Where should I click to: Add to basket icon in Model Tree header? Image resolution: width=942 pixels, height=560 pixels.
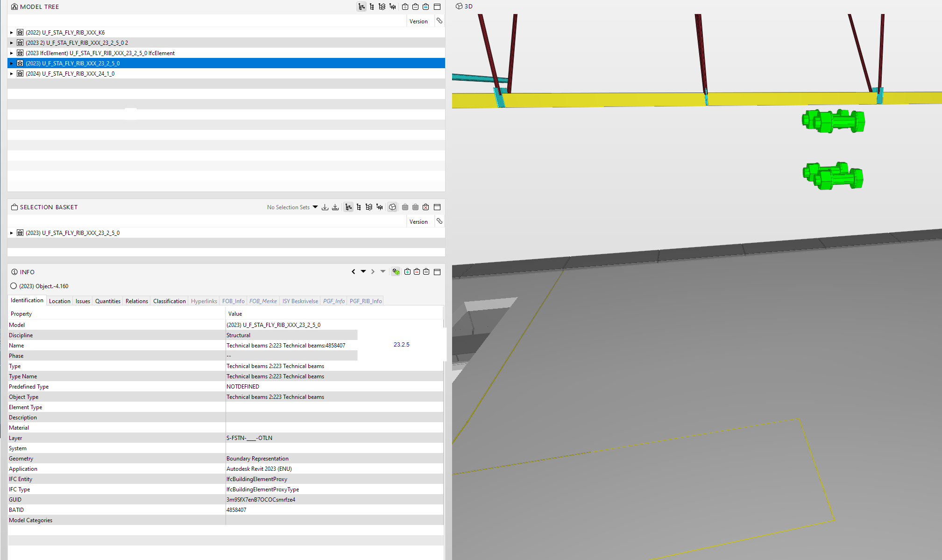(405, 7)
